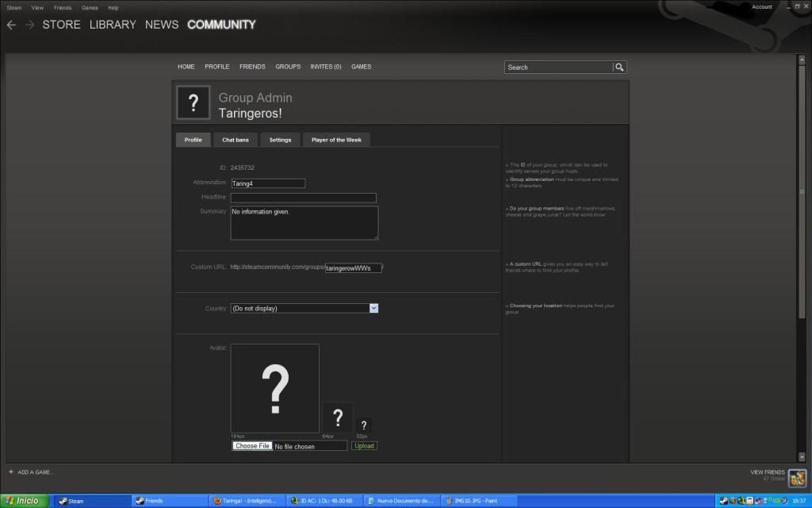The image size is (812, 508).
Task: Click the forward navigation arrow
Action: [x=30, y=25]
